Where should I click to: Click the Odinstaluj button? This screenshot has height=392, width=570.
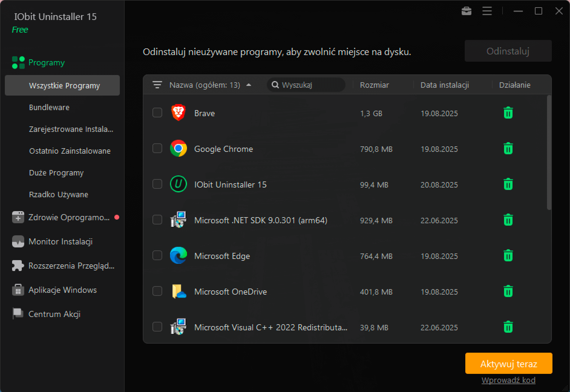click(508, 51)
